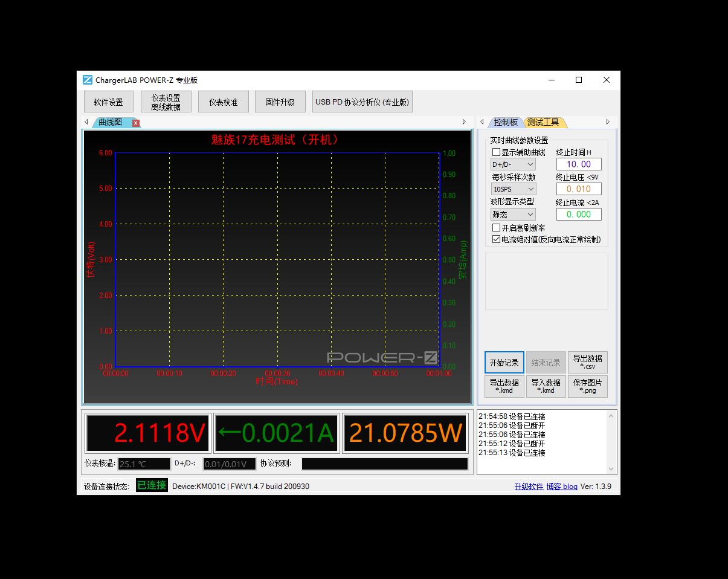Open 软件设置 settings

pos(109,102)
